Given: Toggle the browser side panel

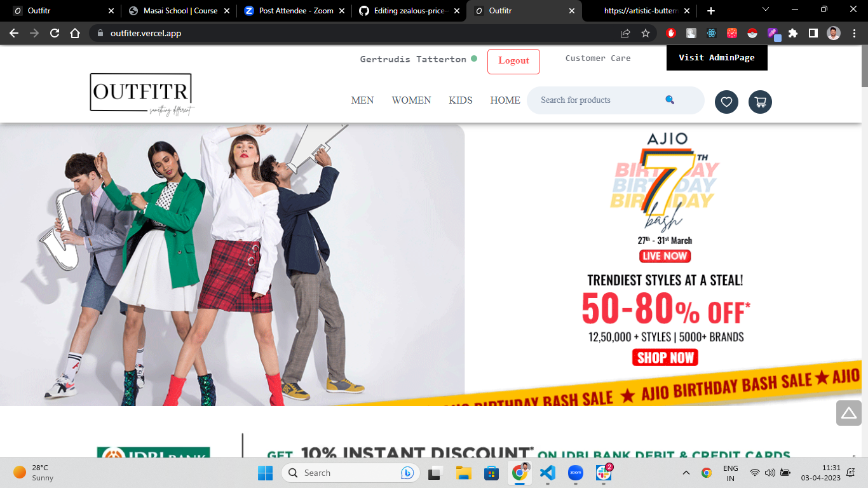Looking at the screenshot, I should pos(813,33).
